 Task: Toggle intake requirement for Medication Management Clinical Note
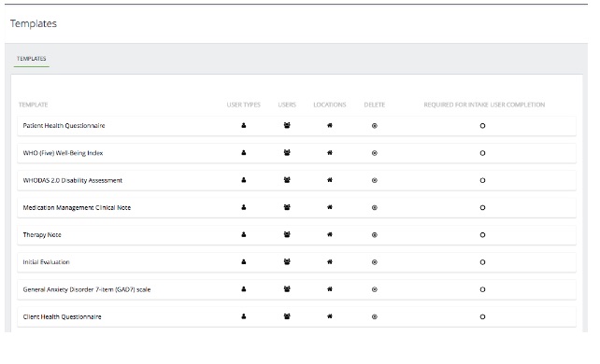tap(482, 207)
